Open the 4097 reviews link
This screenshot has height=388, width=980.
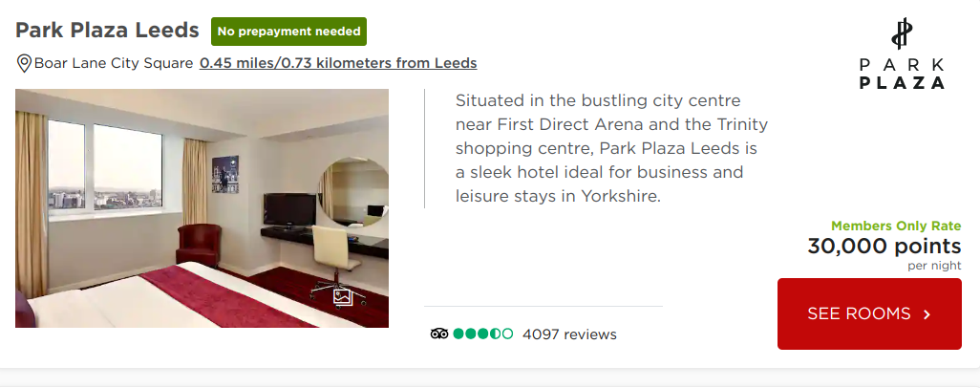569,334
